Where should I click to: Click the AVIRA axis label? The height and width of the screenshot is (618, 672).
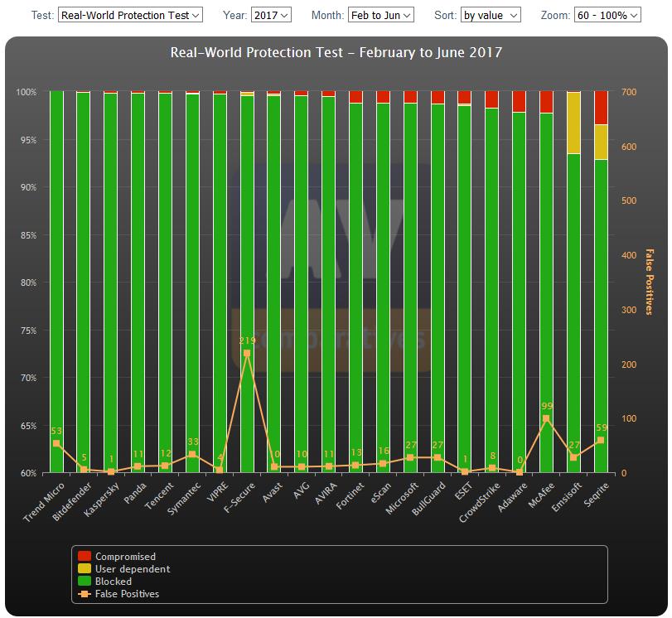click(326, 493)
